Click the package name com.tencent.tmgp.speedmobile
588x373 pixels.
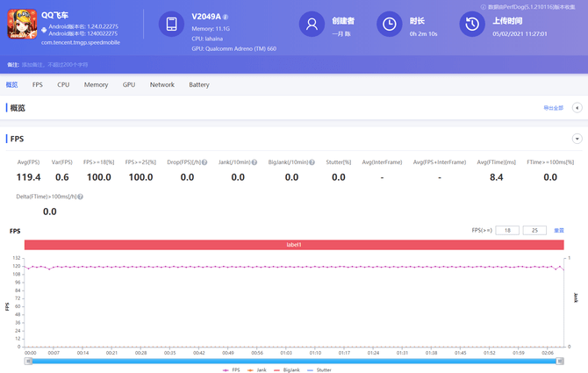coord(81,42)
